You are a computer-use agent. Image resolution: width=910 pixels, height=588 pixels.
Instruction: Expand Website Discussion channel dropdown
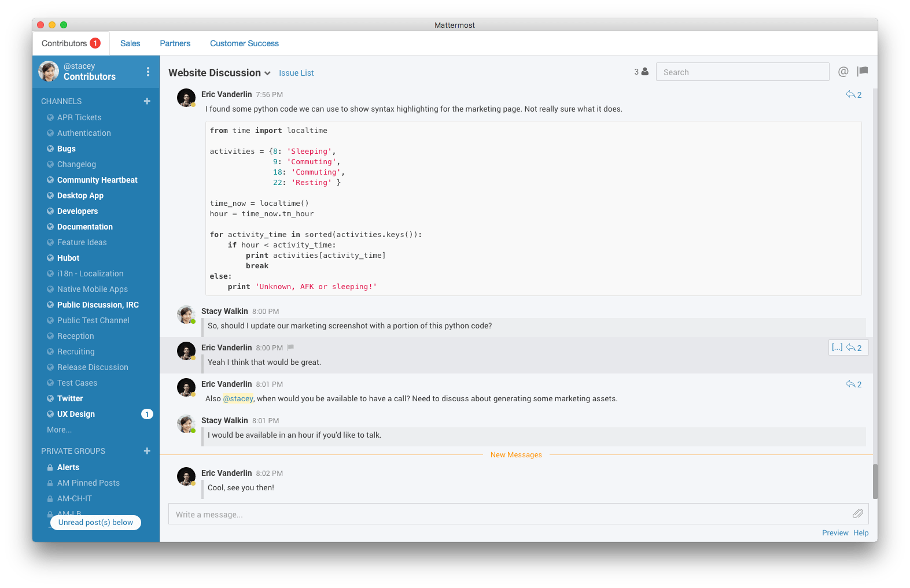(267, 73)
